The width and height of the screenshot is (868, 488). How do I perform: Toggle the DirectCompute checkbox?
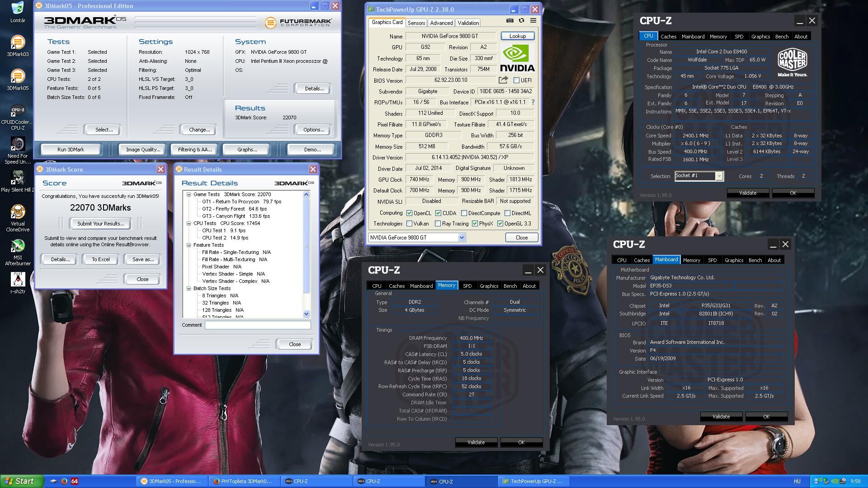click(x=464, y=213)
